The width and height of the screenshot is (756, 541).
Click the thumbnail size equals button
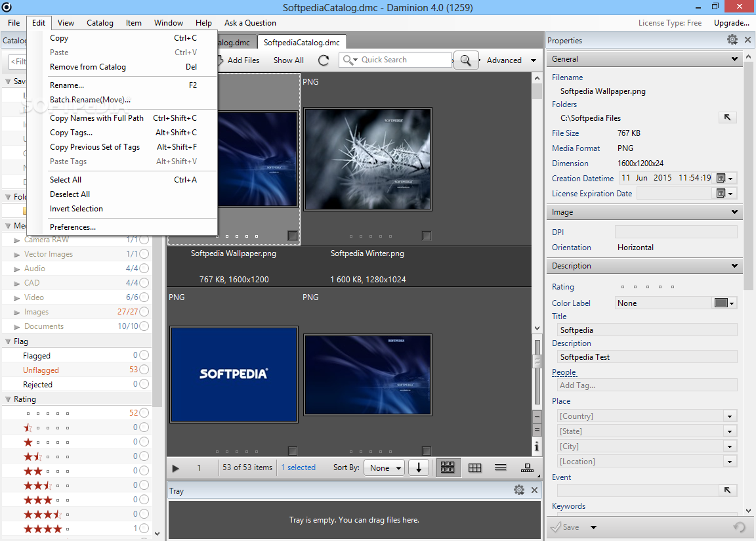coord(537,429)
